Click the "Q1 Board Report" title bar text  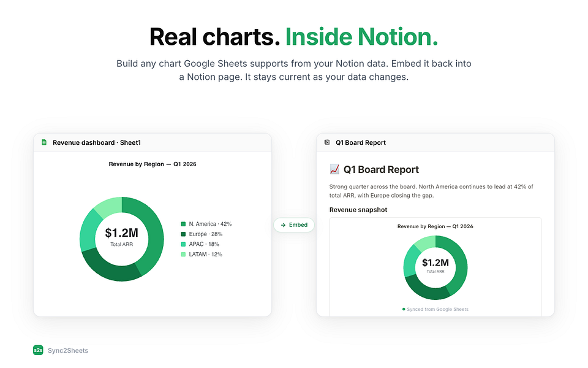coord(361,143)
